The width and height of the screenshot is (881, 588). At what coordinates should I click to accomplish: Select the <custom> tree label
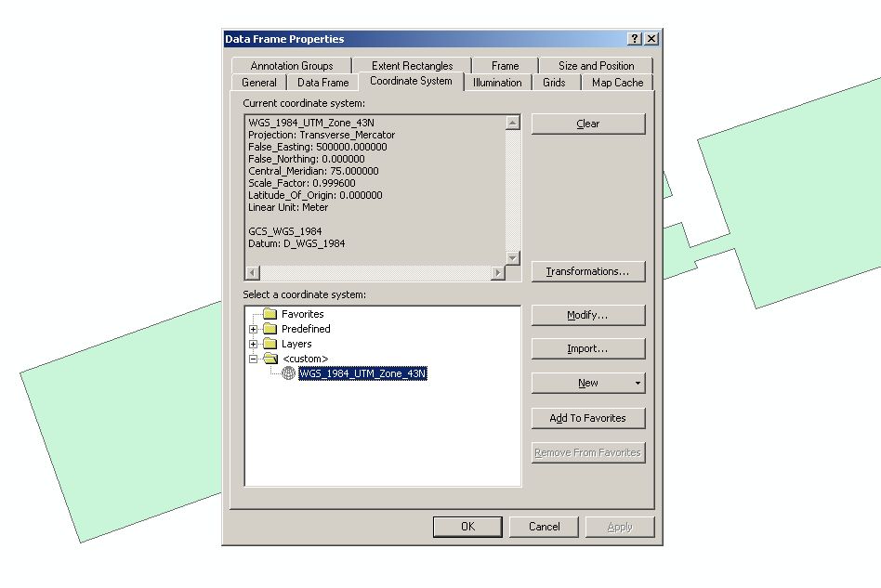tap(305, 359)
